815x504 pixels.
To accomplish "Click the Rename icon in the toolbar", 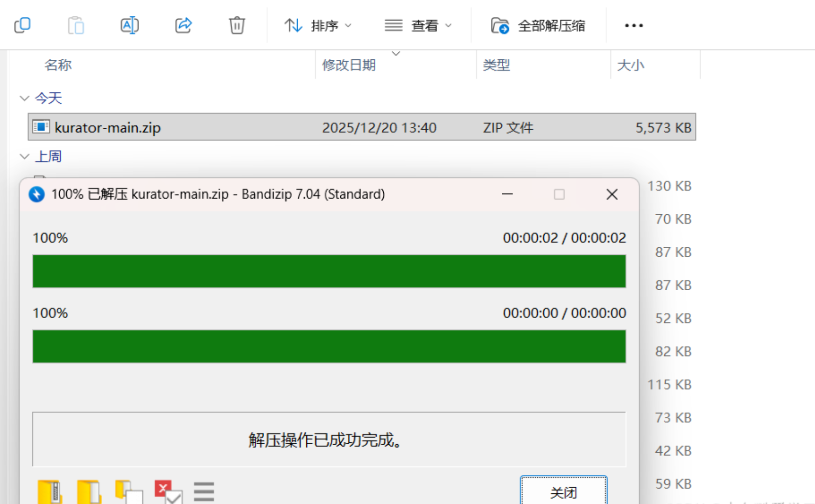I will 129,25.
